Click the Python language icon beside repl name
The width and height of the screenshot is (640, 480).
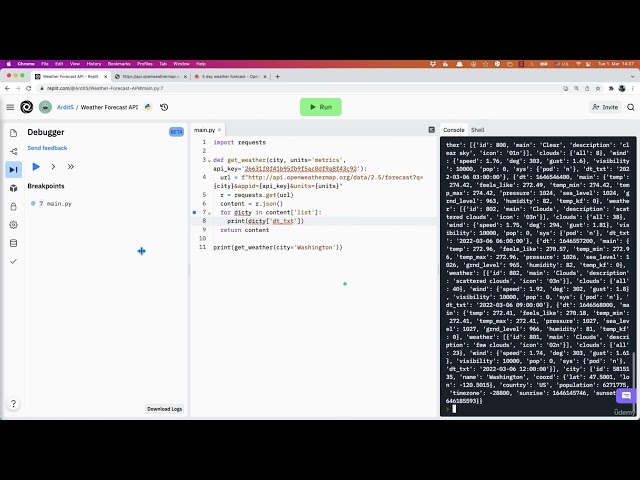coord(148,107)
